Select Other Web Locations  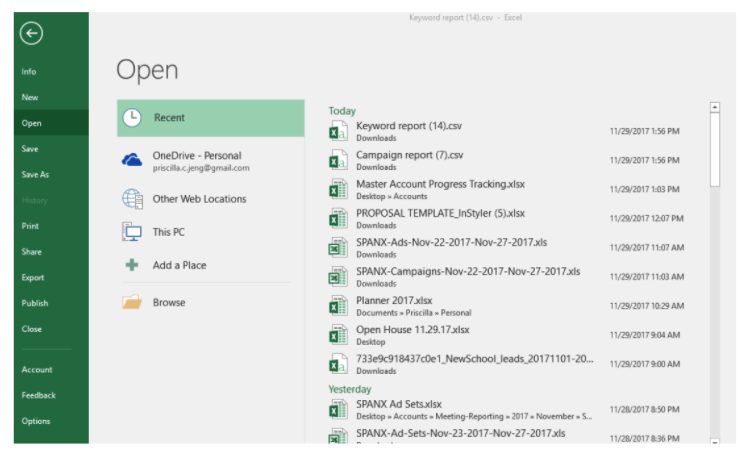pyautogui.click(x=210, y=199)
